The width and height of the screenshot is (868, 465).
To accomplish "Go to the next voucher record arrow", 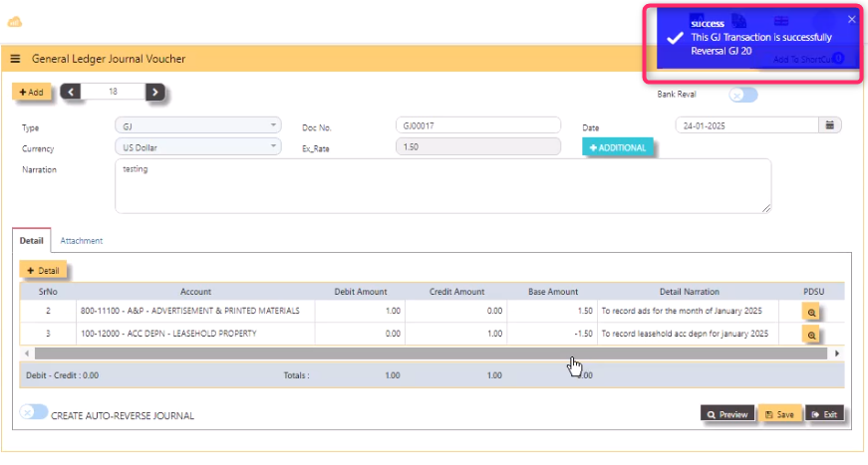I will pos(154,92).
